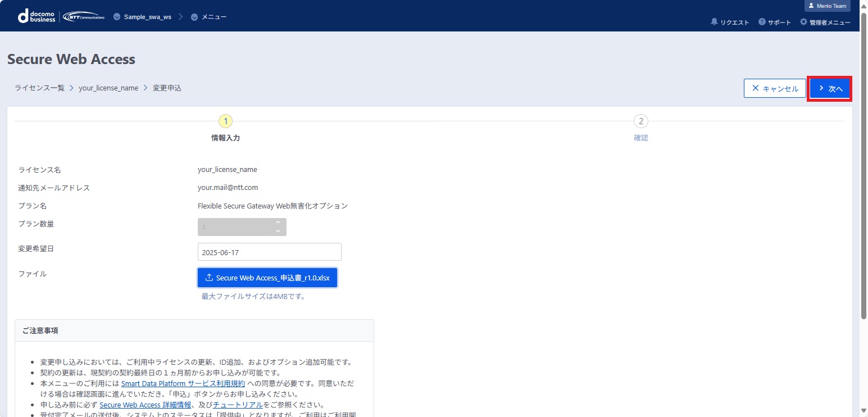Viewport: 868px width, 417px height.
Task: Click the 最大ファイルサイズは4MBです。 hint text
Action: tap(253, 297)
